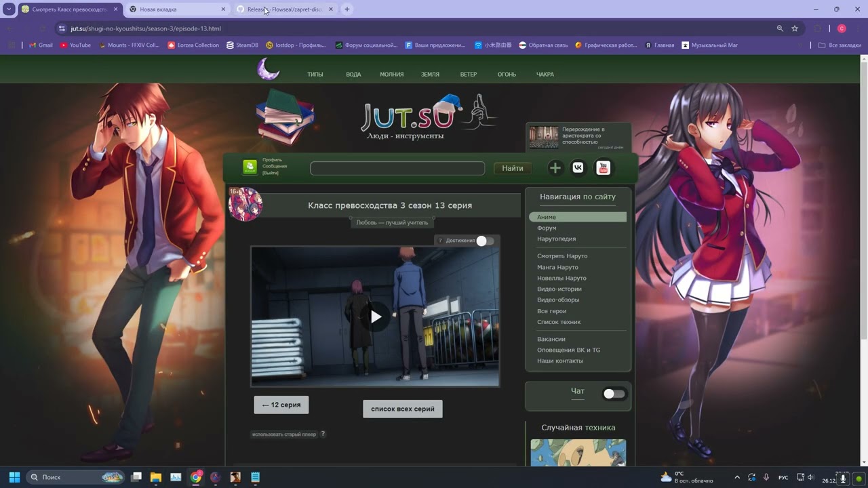The height and width of the screenshot is (488, 868).
Task: Open Наши контакты link
Action: [x=560, y=361]
